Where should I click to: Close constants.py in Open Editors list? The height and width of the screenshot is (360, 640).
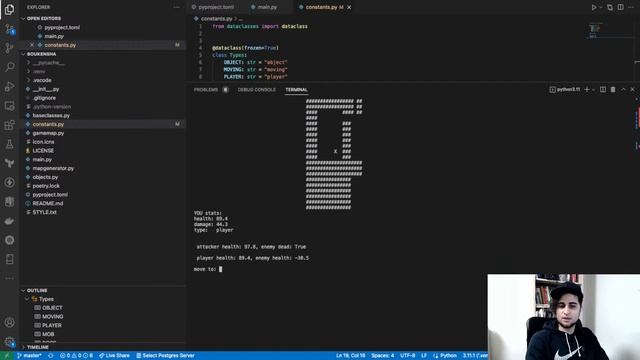coord(32,45)
